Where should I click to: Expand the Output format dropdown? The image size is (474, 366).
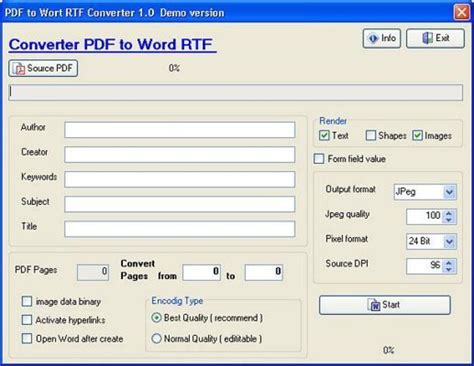click(449, 192)
